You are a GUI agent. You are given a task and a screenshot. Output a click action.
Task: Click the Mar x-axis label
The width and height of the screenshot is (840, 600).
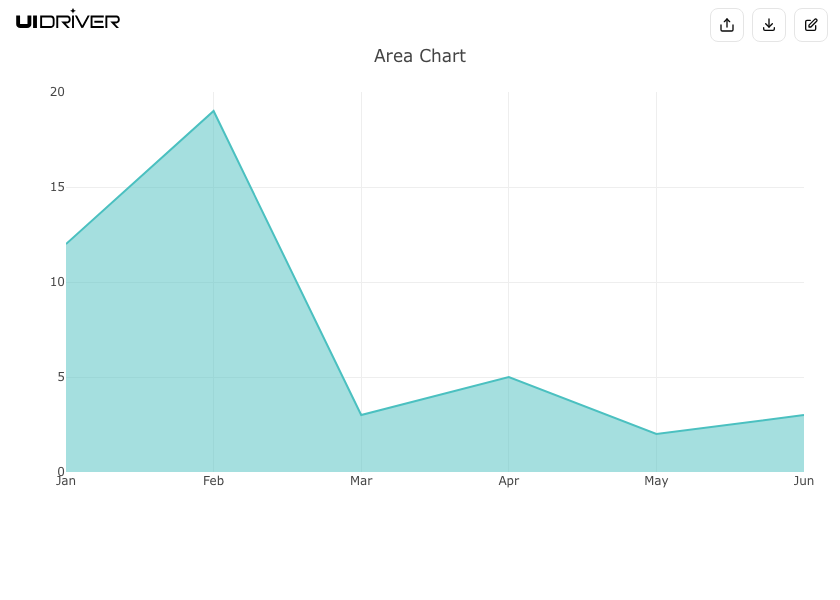[x=361, y=481]
